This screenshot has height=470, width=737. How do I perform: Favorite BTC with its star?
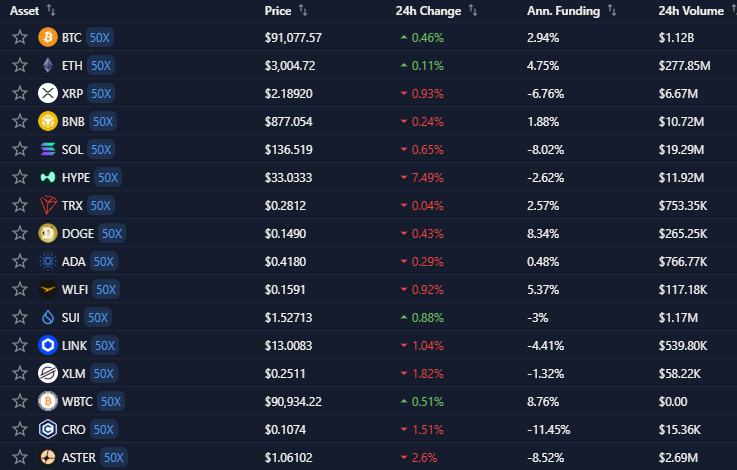(x=19, y=37)
